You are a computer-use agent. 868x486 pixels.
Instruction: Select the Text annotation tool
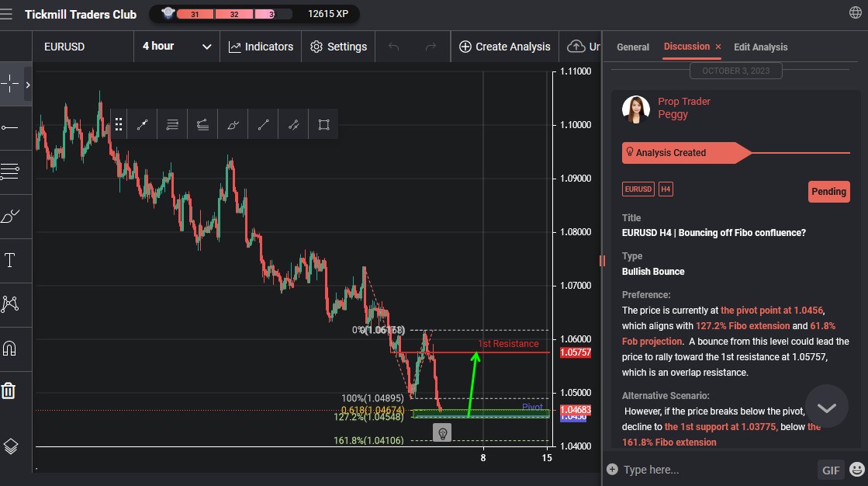point(9,260)
